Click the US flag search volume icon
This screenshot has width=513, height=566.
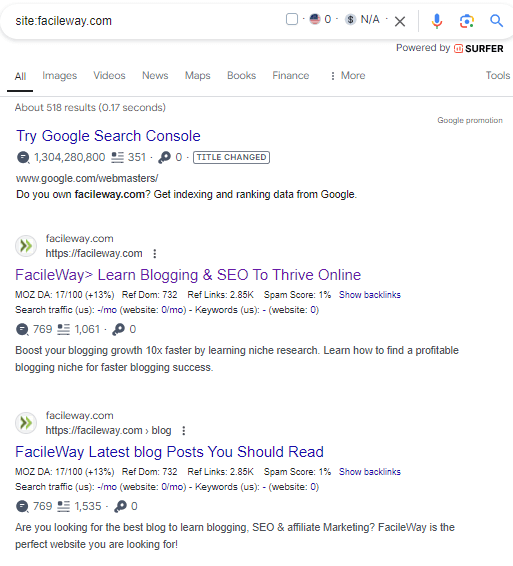pos(315,19)
